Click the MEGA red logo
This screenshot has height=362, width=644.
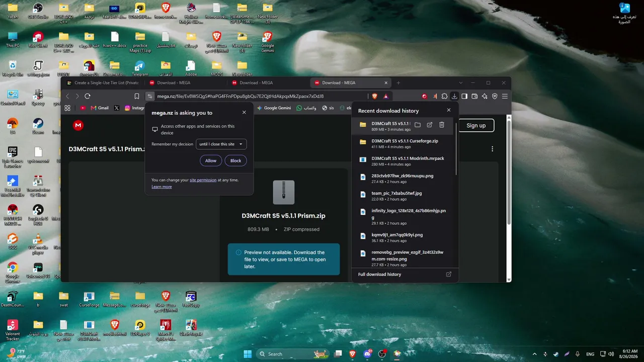(x=78, y=125)
